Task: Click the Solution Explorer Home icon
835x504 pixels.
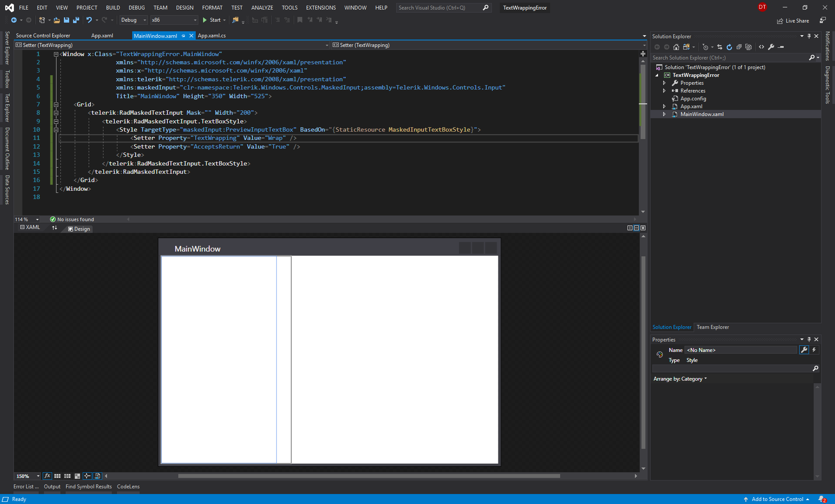Action: (676, 47)
